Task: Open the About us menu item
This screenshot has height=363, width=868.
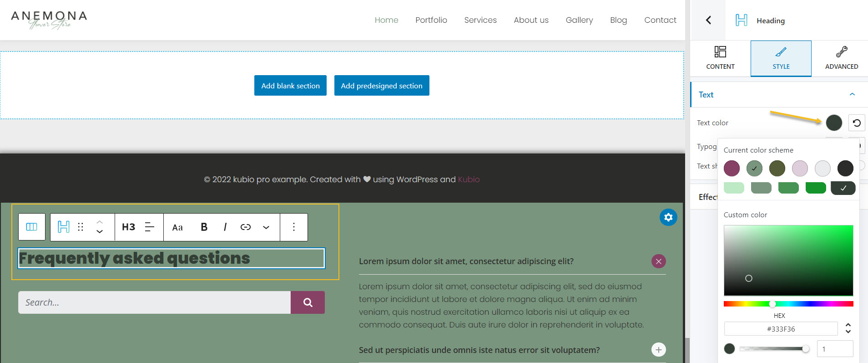Action: coord(531,20)
